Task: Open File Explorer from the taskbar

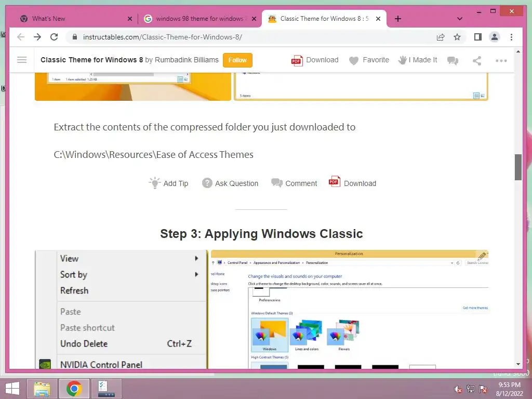Action: tap(42, 389)
